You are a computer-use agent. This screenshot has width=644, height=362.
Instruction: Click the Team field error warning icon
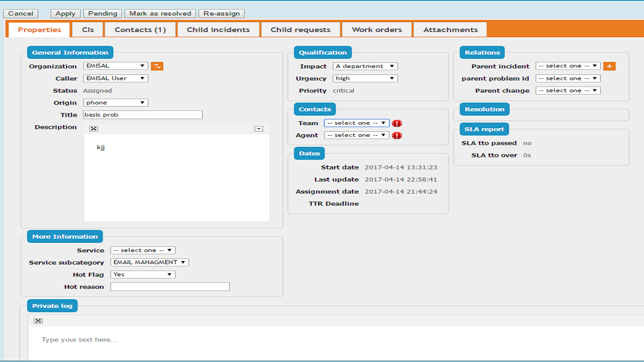(397, 123)
